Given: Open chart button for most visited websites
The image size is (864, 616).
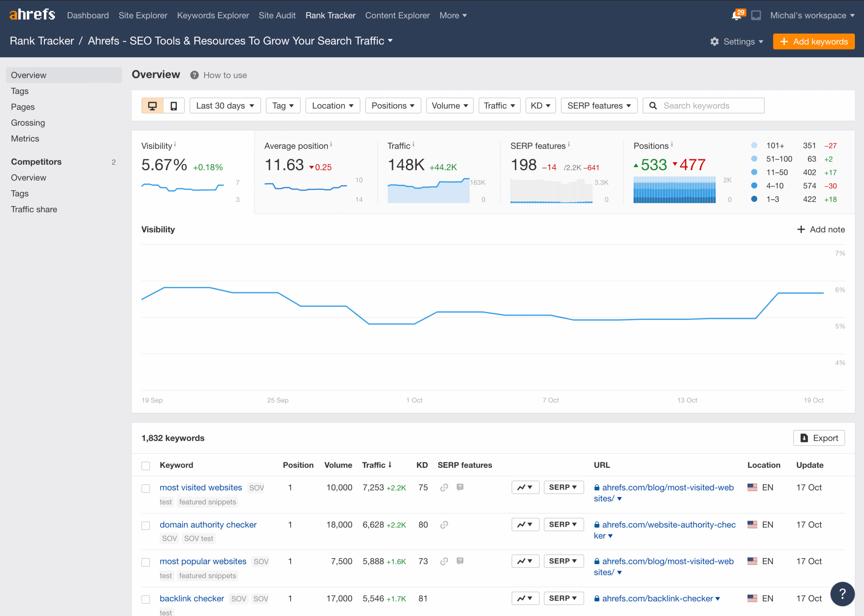Looking at the screenshot, I should 525,487.
